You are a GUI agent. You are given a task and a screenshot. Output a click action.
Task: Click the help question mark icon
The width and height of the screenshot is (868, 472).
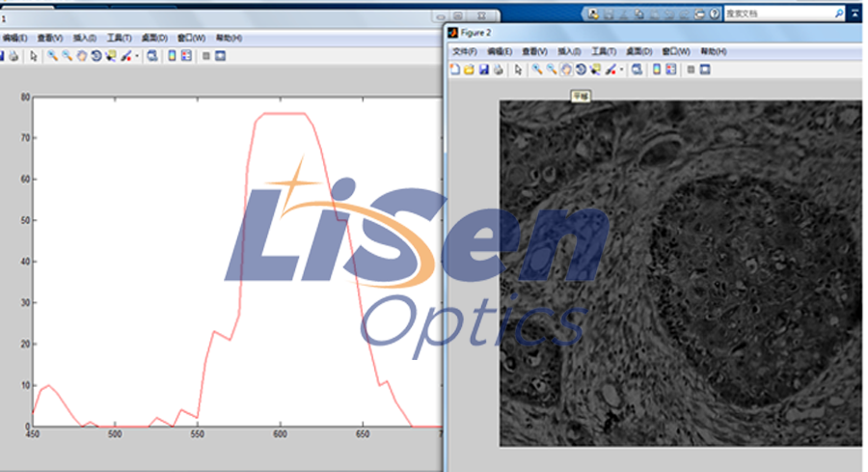tap(715, 14)
